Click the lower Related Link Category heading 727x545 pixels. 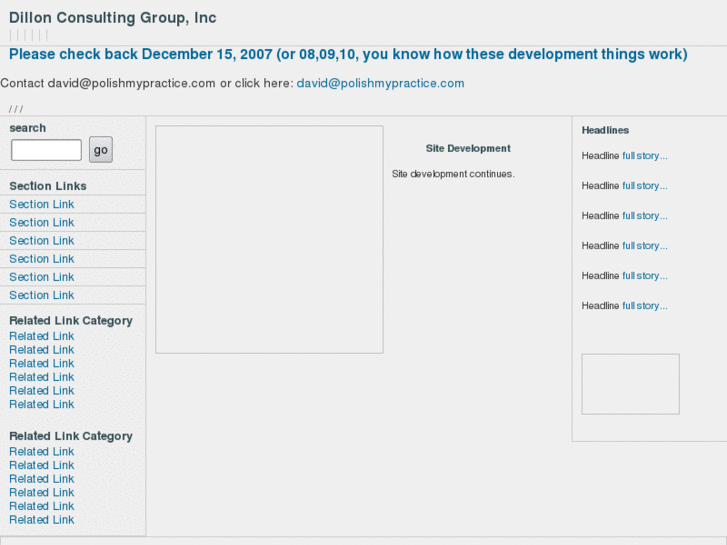[71, 436]
